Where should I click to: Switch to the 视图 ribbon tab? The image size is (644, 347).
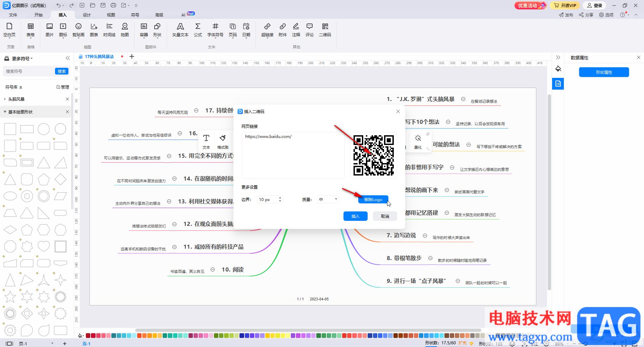pyautogui.click(x=111, y=15)
